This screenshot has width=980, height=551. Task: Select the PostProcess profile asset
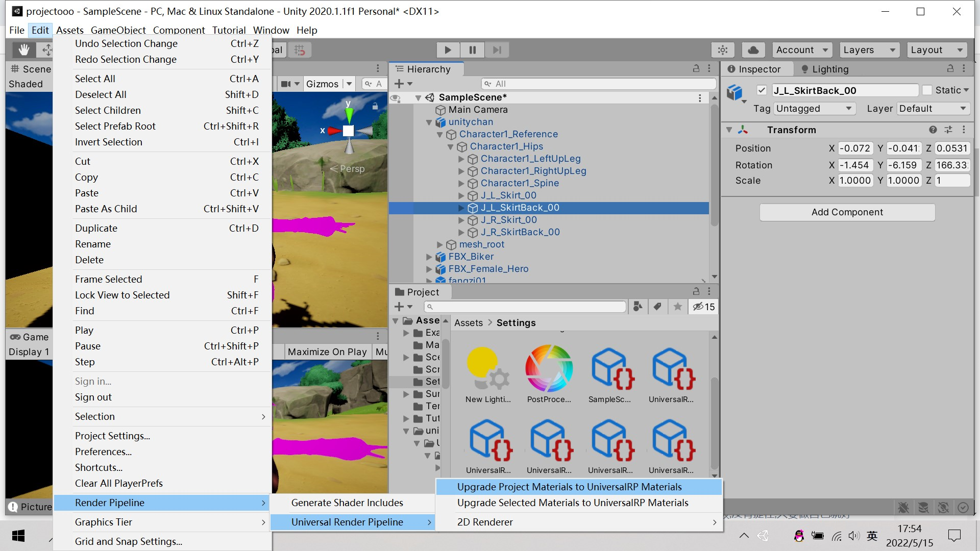click(549, 374)
